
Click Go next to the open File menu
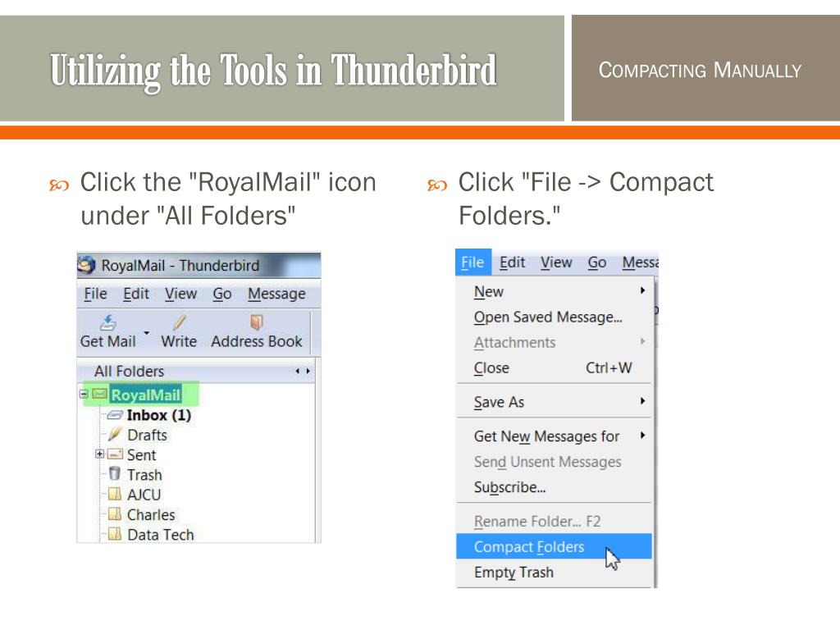pyautogui.click(x=597, y=262)
